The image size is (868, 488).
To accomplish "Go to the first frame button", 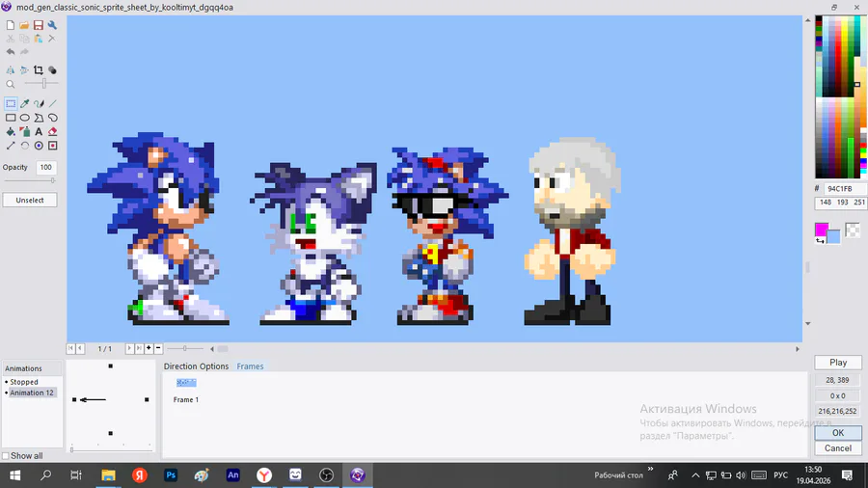I will pos(70,348).
